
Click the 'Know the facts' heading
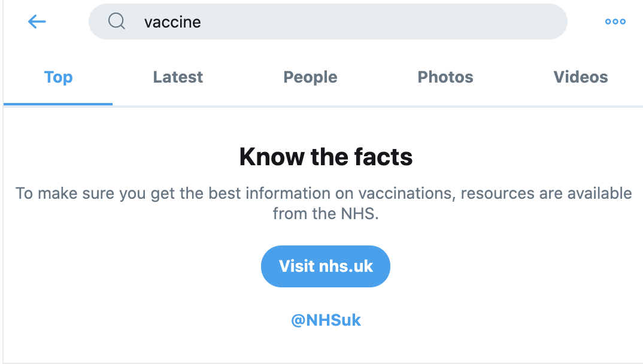(x=326, y=157)
